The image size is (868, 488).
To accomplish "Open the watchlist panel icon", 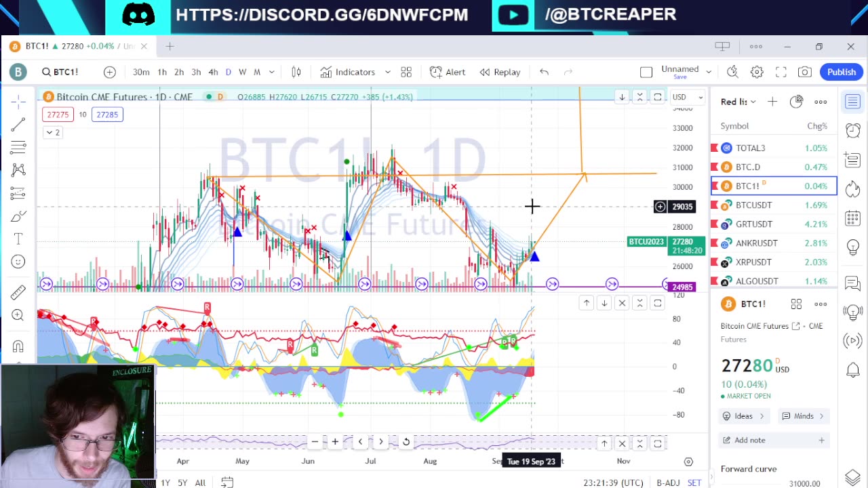I will (853, 102).
